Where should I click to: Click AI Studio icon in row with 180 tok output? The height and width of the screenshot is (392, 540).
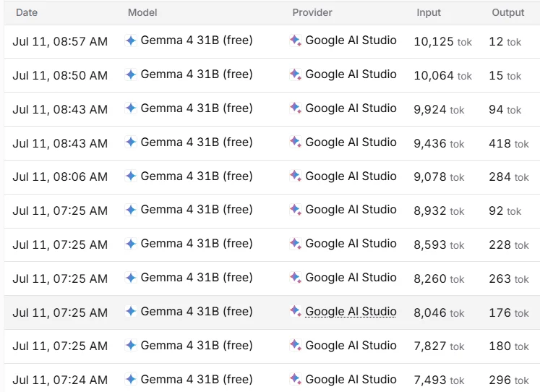[x=295, y=345]
